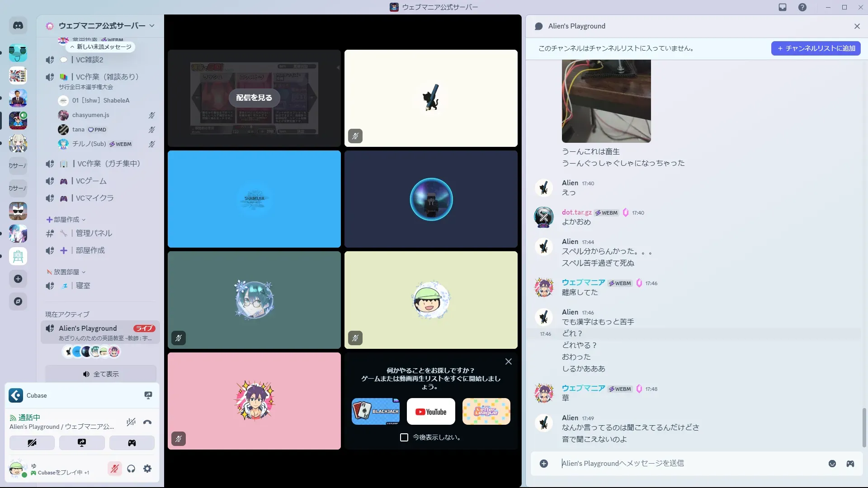Turn on camera with the video button
The height and width of the screenshot is (488, 868).
(32, 443)
